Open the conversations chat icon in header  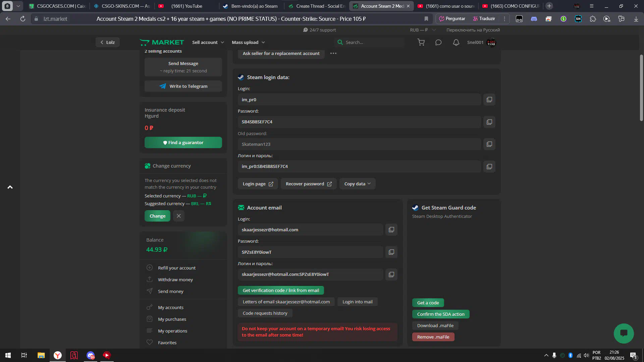tap(438, 42)
